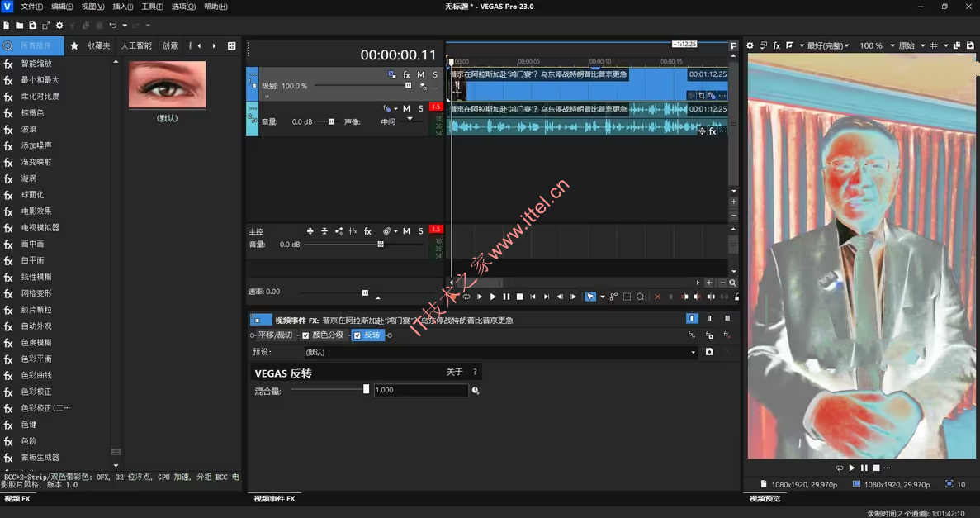Screen dimensions: 980x518
Task: Click the Save project icon in toolbar
Action: point(33,26)
